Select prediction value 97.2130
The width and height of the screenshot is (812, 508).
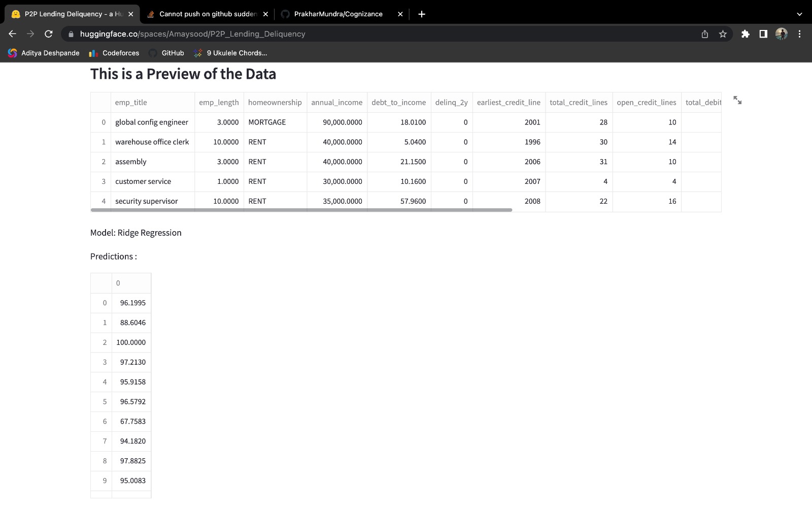coord(131,363)
